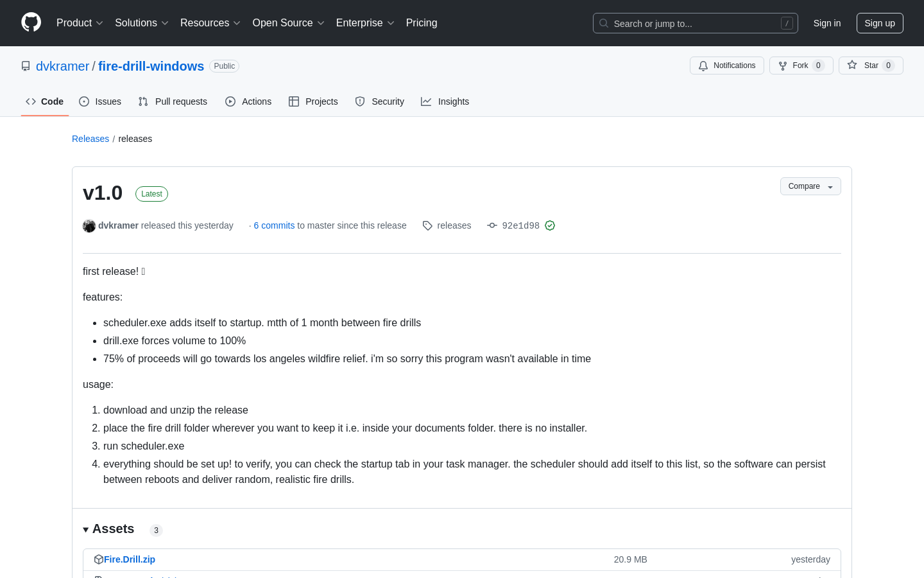Open the fire-drill-windows repository link
The width and height of the screenshot is (924, 578).
[x=151, y=66]
